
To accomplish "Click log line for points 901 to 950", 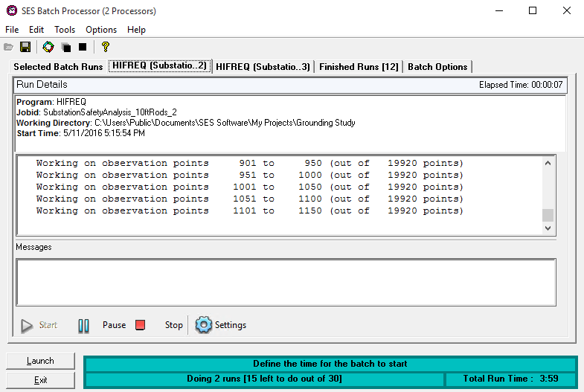I will pyautogui.click(x=249, y=163).
